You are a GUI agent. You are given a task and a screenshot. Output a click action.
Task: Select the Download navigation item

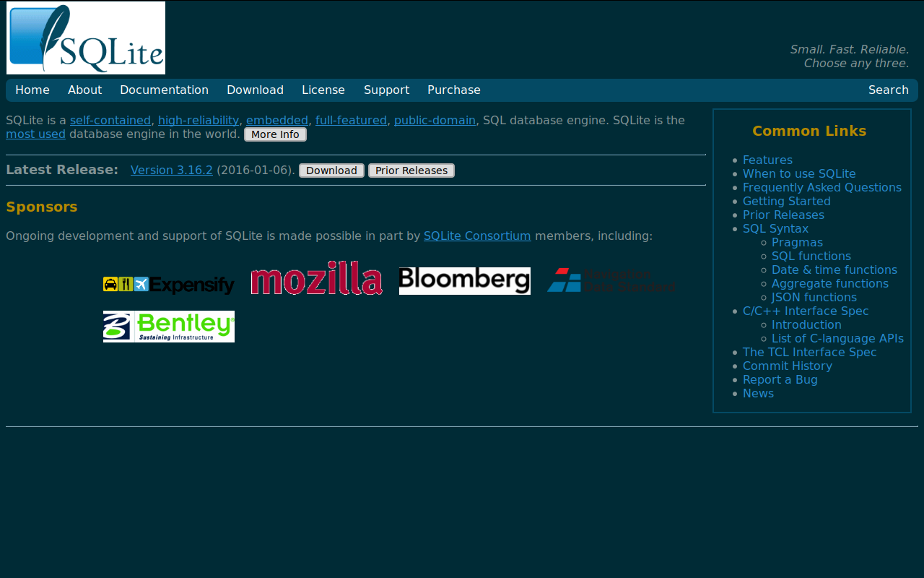[256, 89]
